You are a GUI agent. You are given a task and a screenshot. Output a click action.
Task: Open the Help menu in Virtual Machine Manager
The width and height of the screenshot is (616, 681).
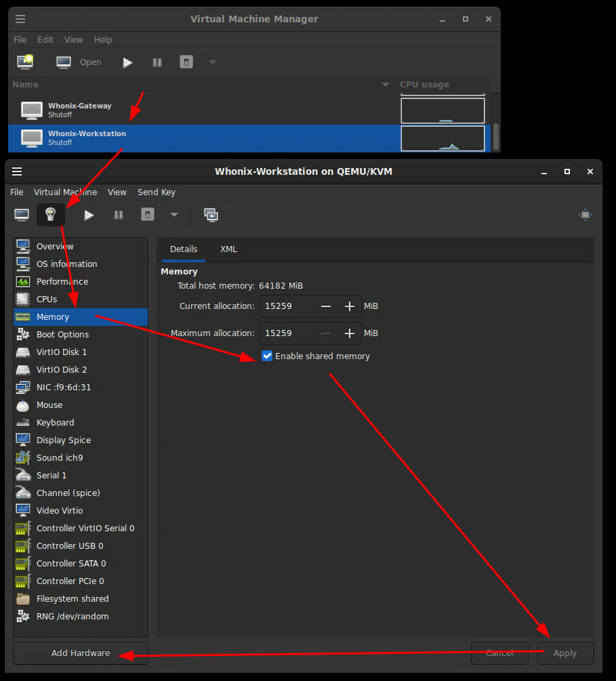coord(103,39)
